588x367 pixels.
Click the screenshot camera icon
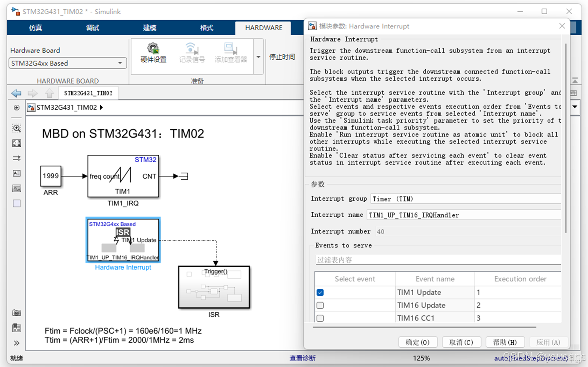(17, 313)
